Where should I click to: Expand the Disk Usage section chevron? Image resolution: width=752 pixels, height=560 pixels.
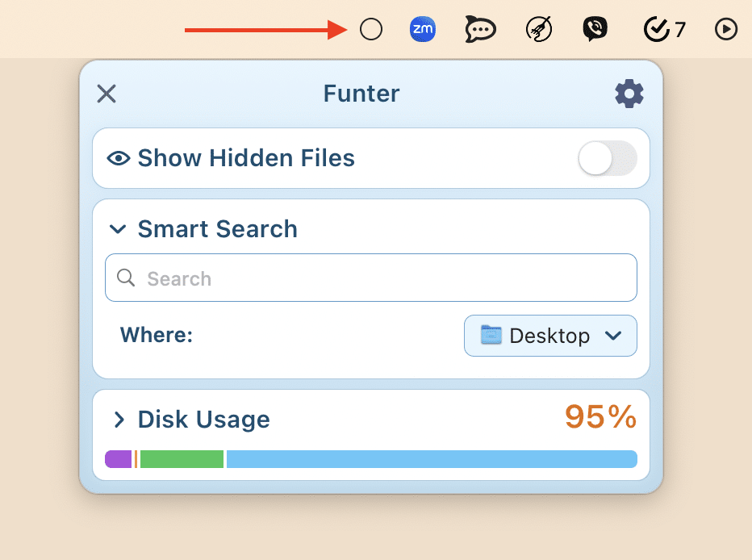[119, 420]
